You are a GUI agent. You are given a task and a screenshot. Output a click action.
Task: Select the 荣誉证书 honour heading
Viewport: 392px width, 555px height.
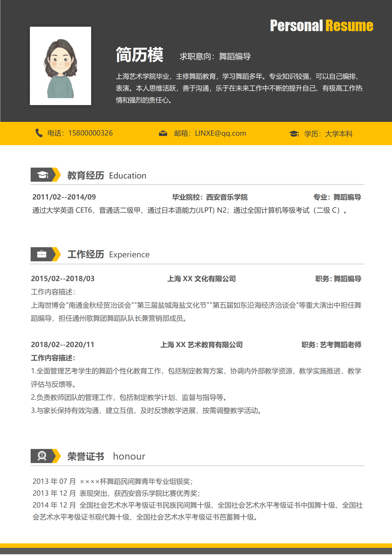point(106,456)
